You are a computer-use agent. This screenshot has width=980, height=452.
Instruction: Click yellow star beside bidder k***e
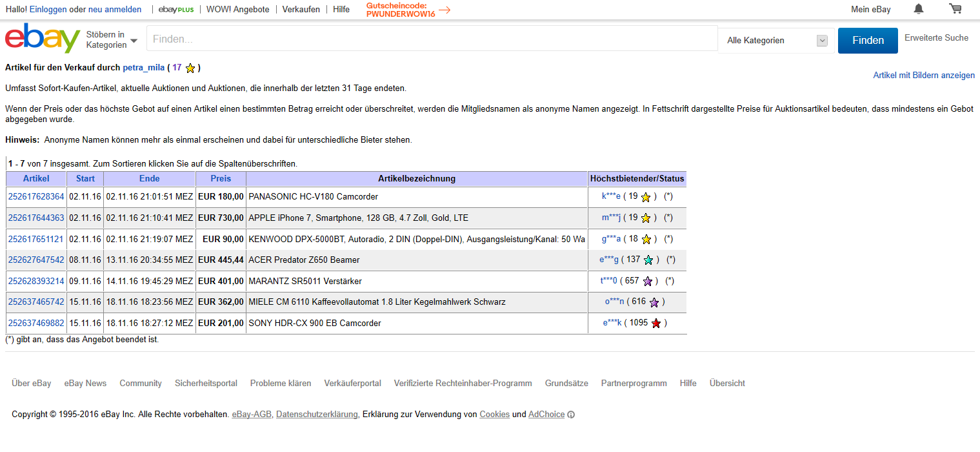(646, 197)
